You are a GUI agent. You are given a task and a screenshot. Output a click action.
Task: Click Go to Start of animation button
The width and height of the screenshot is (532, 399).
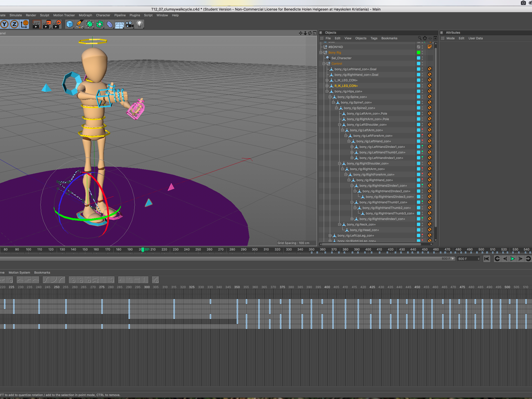coord(487,259)
